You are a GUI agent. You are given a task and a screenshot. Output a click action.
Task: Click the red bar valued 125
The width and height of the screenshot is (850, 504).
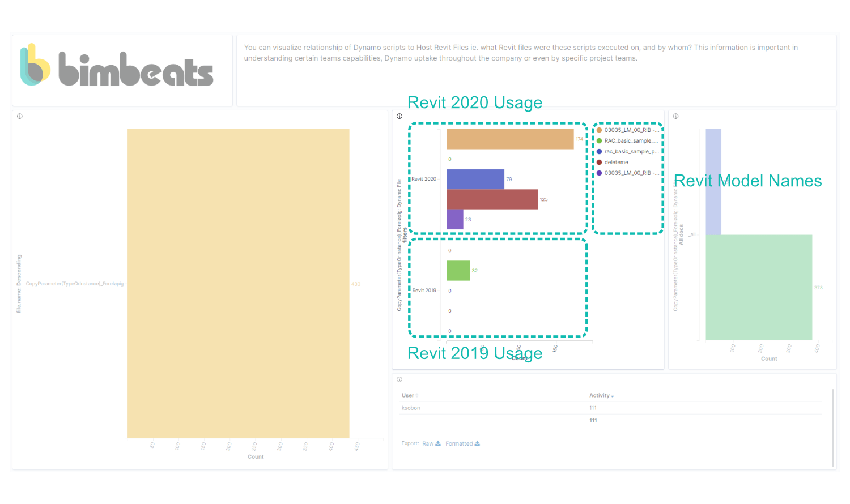point(492,199)
